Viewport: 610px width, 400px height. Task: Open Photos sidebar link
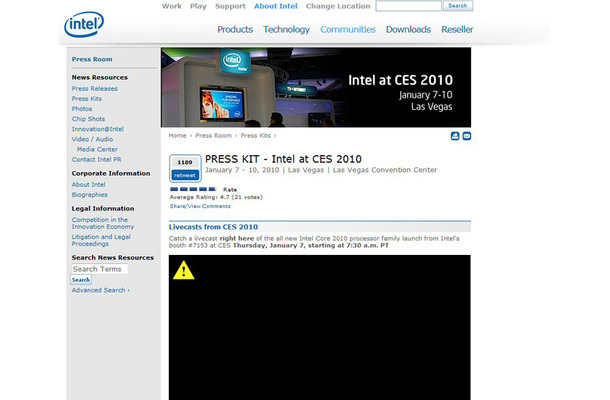point(82,109)
